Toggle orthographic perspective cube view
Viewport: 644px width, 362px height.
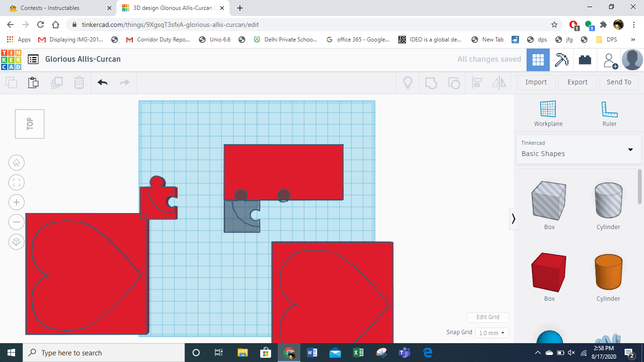[x=17, y=242]
